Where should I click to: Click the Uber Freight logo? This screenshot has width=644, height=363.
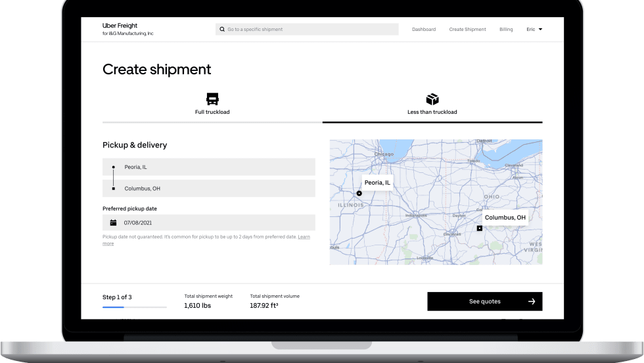coord(119,26)
